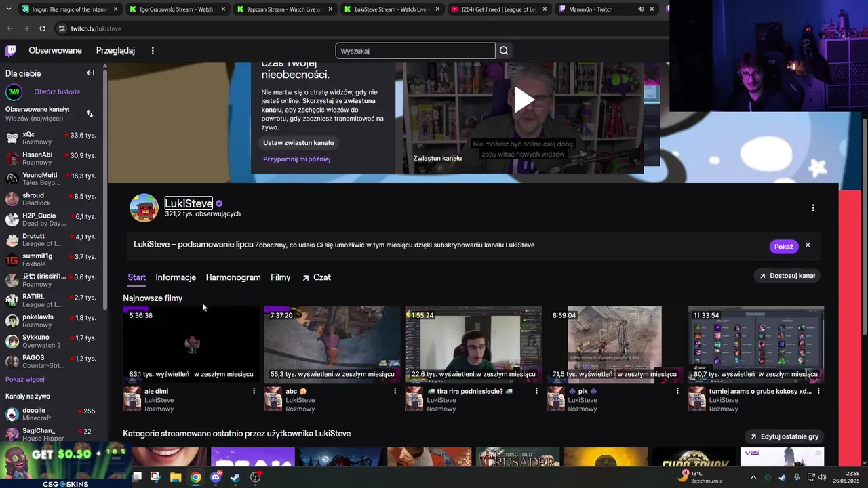Collapse the Dla ciebie sidebar
This screenshot has height=488, width=868.
90,73
